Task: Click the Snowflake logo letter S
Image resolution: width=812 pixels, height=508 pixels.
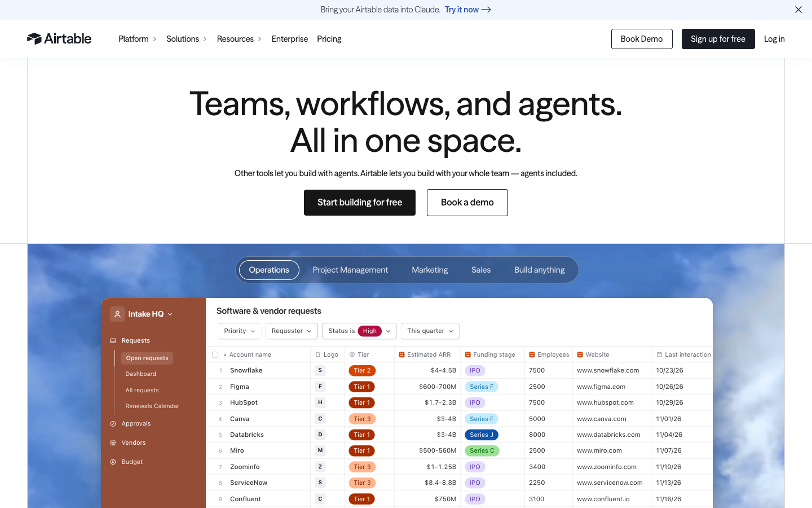Action: [320, 371]
